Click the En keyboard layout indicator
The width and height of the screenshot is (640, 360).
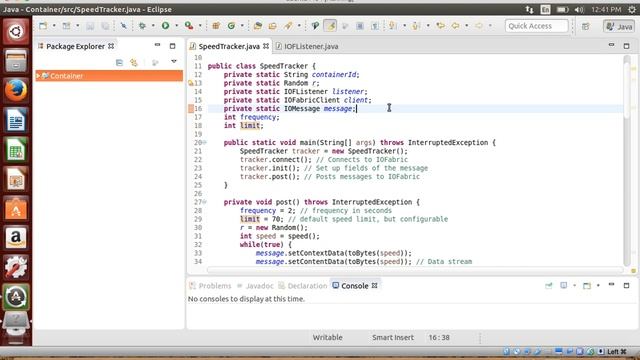(x=545, y=9)
